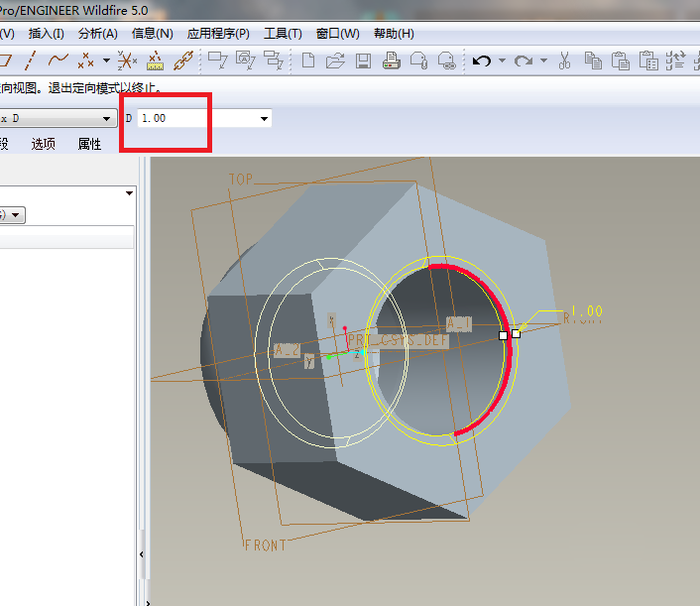This screenshot has width=700, height=606.
Task: Select the TOP datum plane label
Action: point(241,180)
